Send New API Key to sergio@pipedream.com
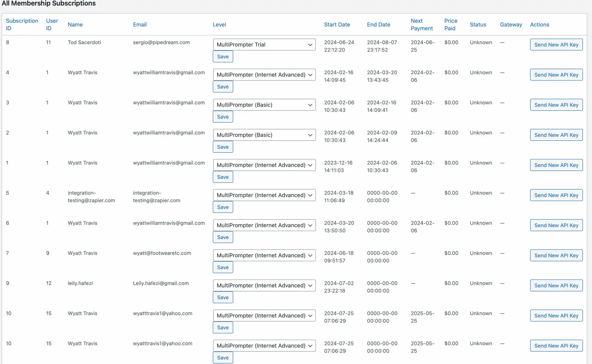592x364 pixels. [556, 44]
